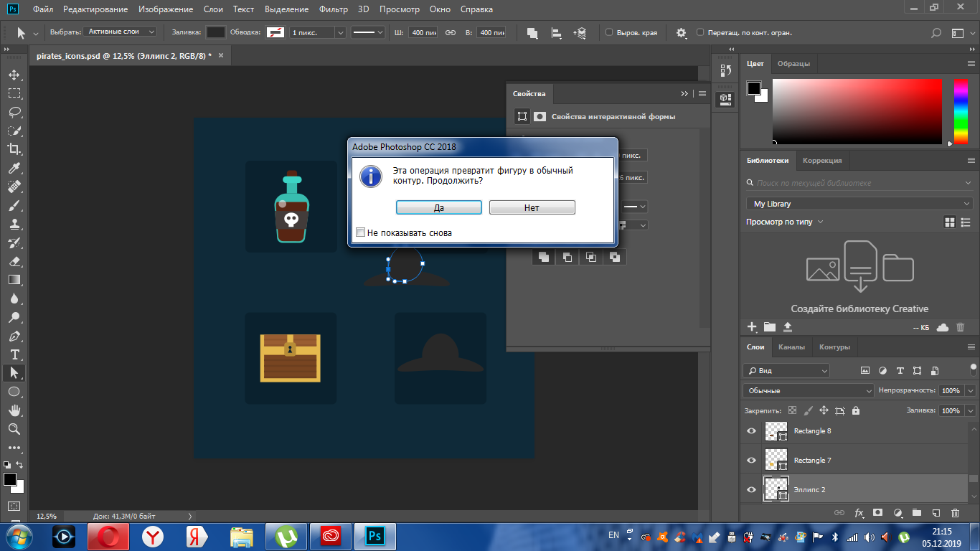The image size is (980, 551).
Task: Open the stroke line style dropdown
Action: (369, 33)
